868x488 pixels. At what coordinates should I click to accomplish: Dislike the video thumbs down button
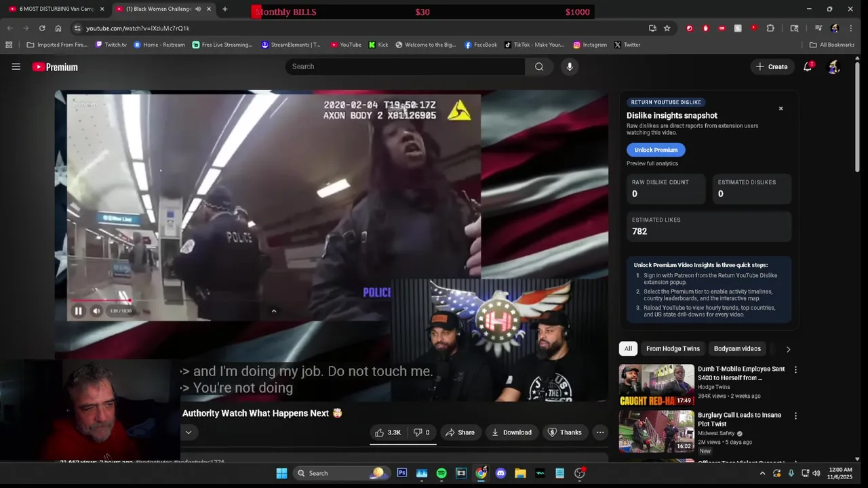421,432
